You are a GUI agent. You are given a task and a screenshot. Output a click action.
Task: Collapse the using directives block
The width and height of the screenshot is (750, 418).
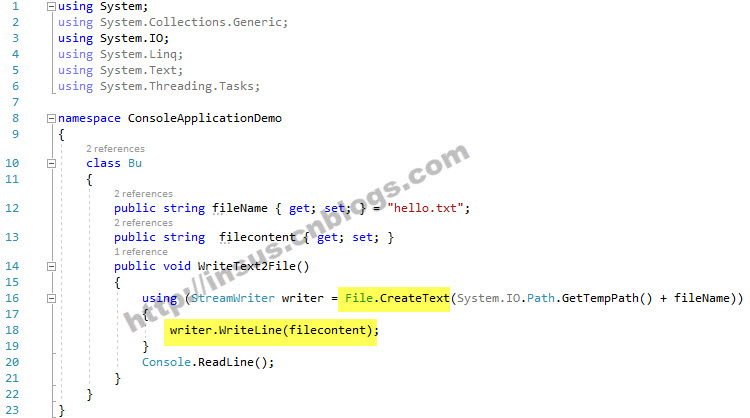click(x=51, y=7)
